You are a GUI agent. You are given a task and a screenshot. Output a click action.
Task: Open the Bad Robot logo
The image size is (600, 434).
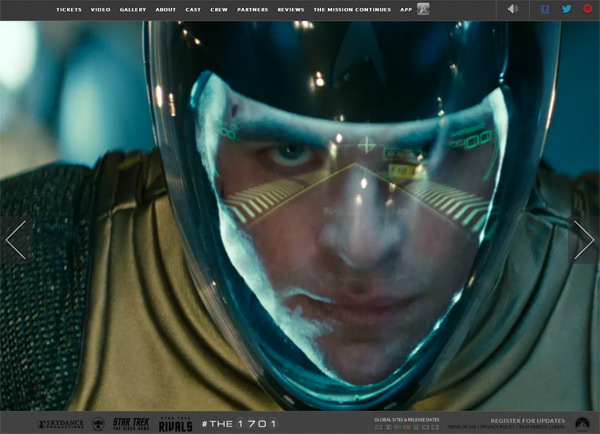[x=98, y=424]
